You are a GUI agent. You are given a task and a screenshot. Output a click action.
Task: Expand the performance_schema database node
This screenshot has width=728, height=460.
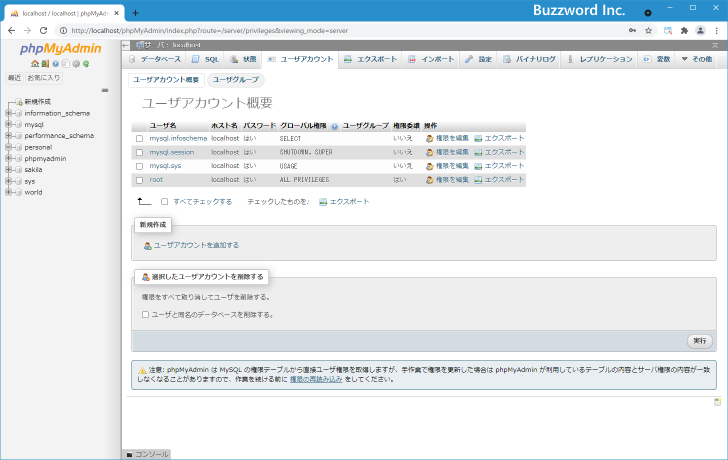click(8, 136)
